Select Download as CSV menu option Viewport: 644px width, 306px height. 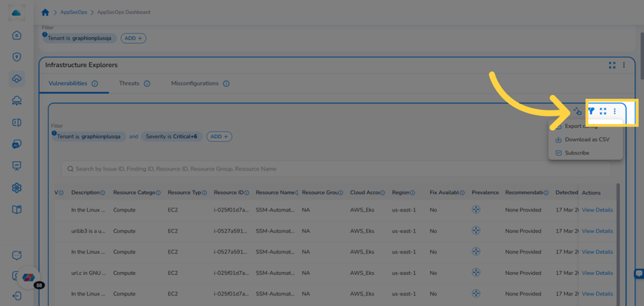pos(586,139)
